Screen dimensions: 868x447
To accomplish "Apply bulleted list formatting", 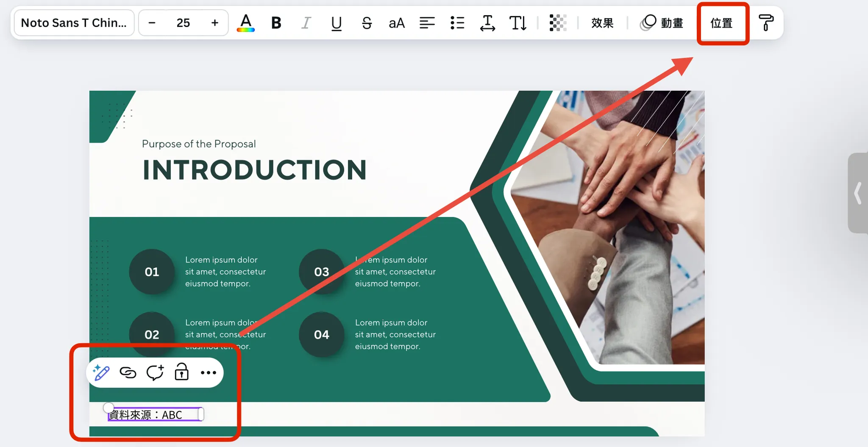I will pyautogui.click(x=457, y=23).
